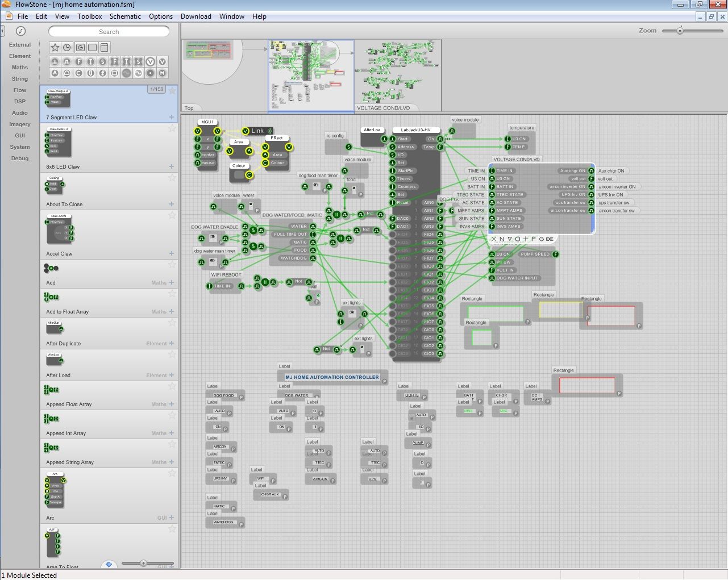Viewport: 728px width, 580px height.
Task: Click the star favorites filter icon above the toolbox
Action: 55,47
